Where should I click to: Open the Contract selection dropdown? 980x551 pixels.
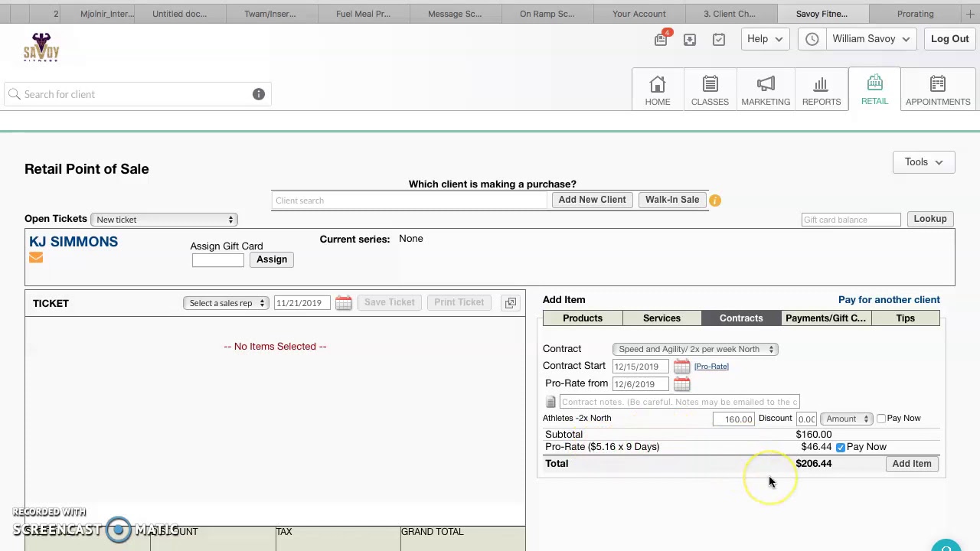coord(695,349)
